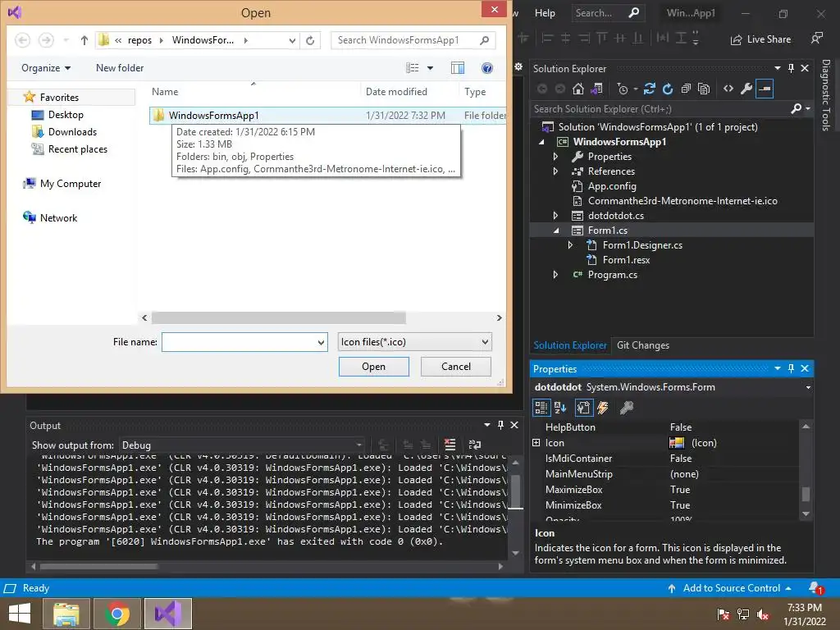Expand the Program.cs node
This screenshot has height=630, width=840.
tap(555, 274)
